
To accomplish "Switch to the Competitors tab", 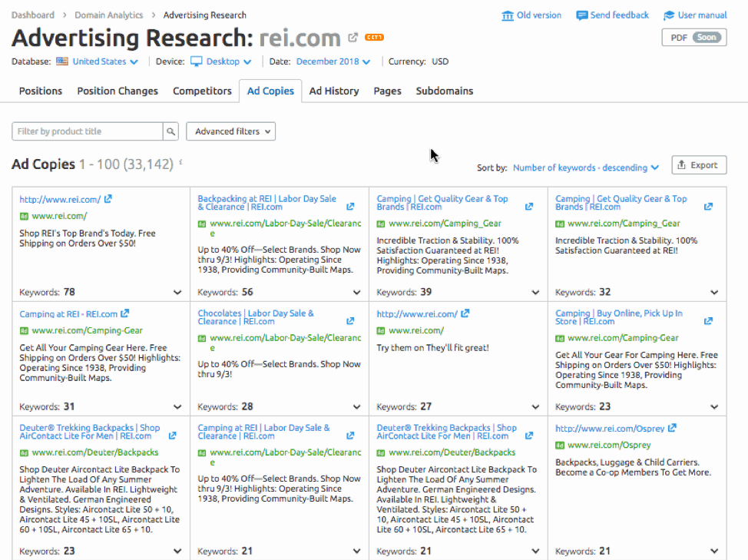I will (202, 91).
